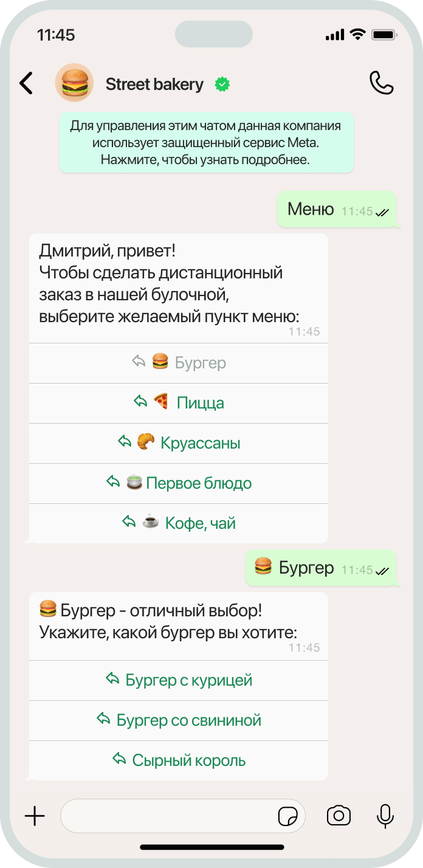Open the Street bakery burger avatar

(x=75, y=83)
